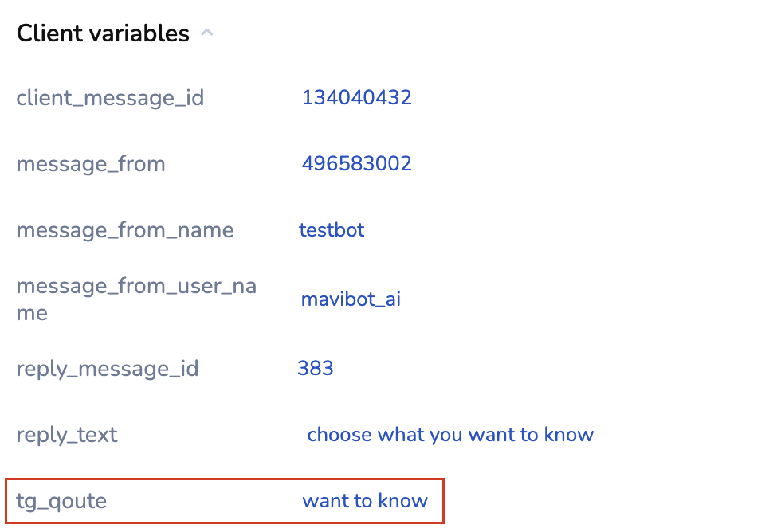Click the value 134040432
This screenshot has width=773, height=532.
(356, 97)
